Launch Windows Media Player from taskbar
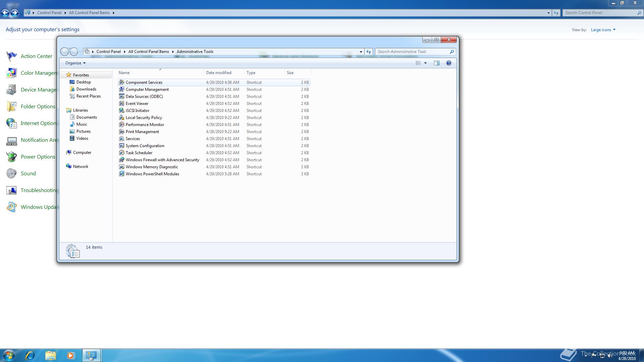 [x=70, y=355]
